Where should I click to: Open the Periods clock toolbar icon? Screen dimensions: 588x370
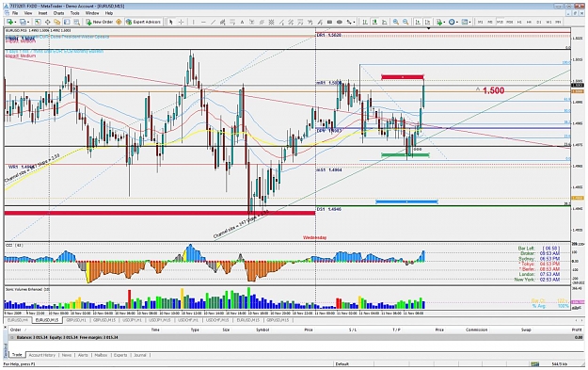pyautogui.click(x=452, y=22)
